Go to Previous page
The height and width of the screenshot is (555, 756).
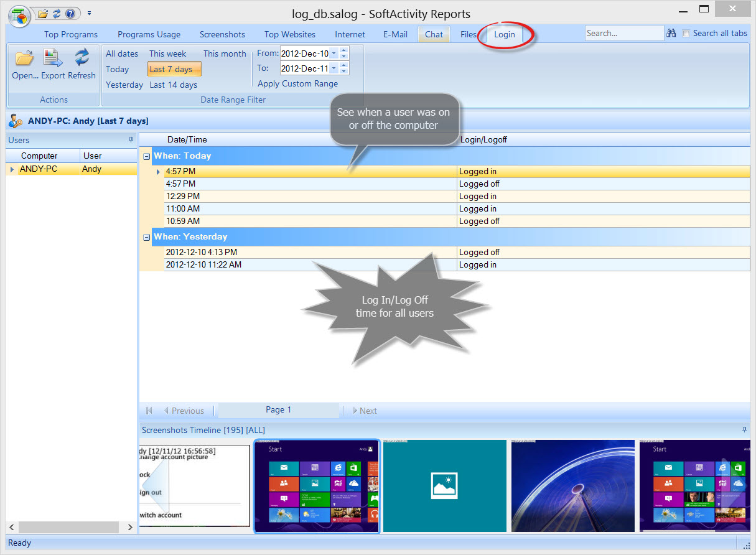[x=184, y=411]
